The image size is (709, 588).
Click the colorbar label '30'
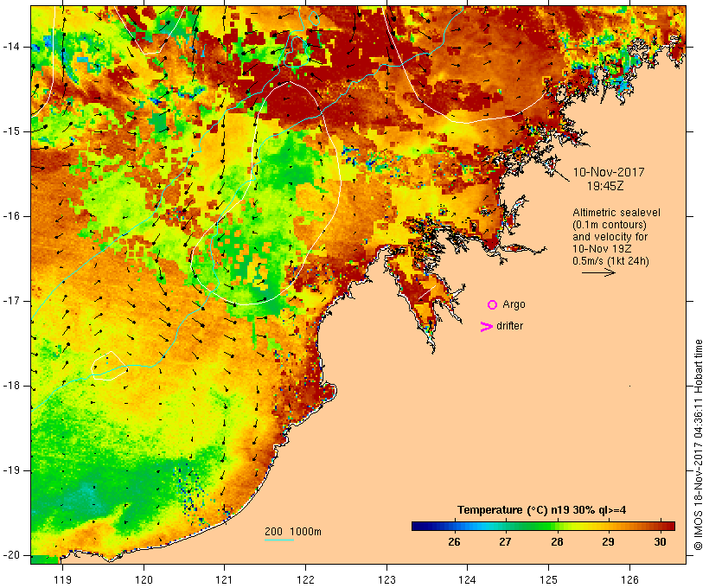coord(661,542)
